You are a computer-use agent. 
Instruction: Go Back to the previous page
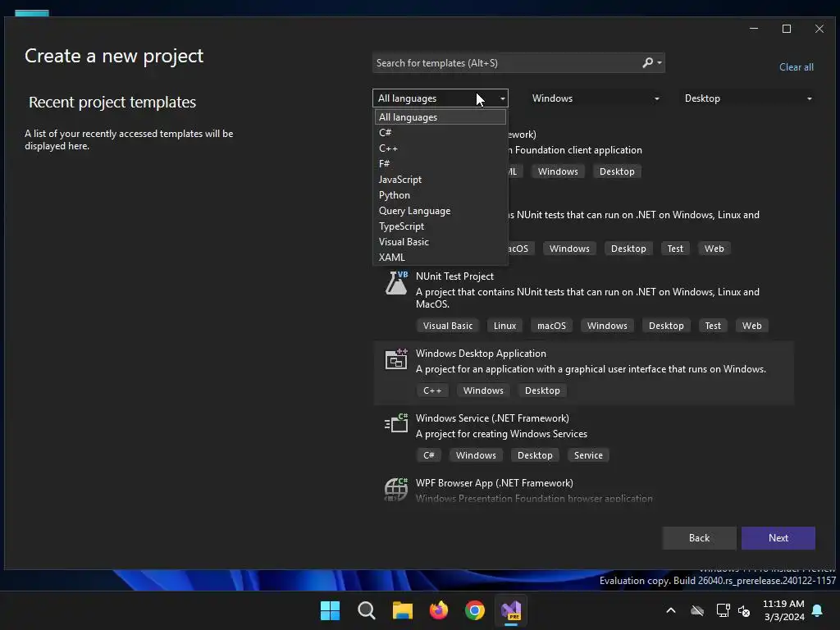pyautogui.click(x=699, y=538)
